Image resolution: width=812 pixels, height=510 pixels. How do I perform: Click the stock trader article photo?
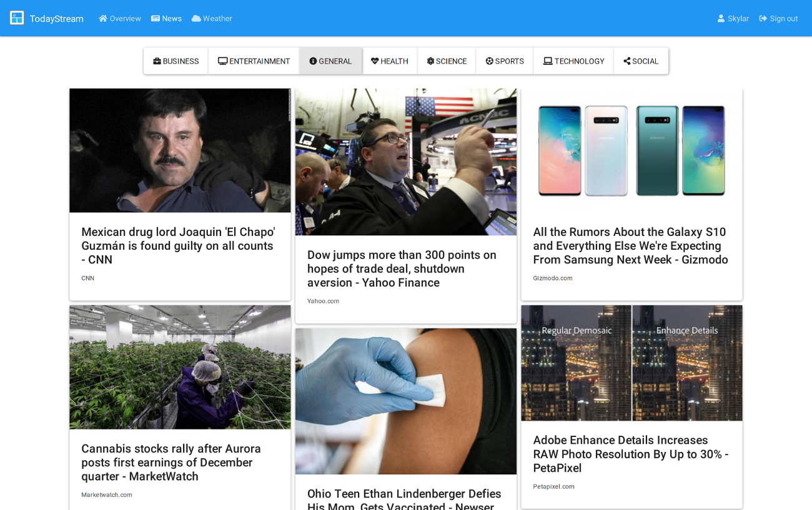pos(406,162)
